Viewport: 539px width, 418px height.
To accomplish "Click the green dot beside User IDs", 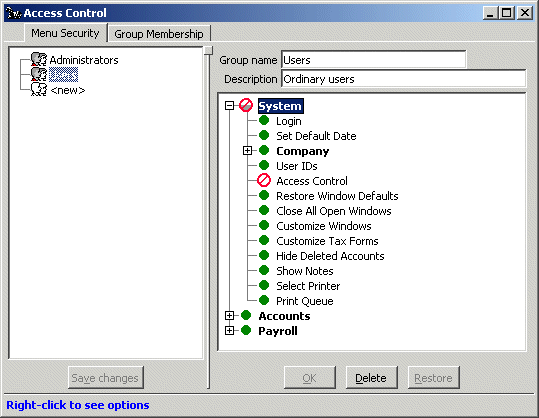I will click(x=264, y=165).
